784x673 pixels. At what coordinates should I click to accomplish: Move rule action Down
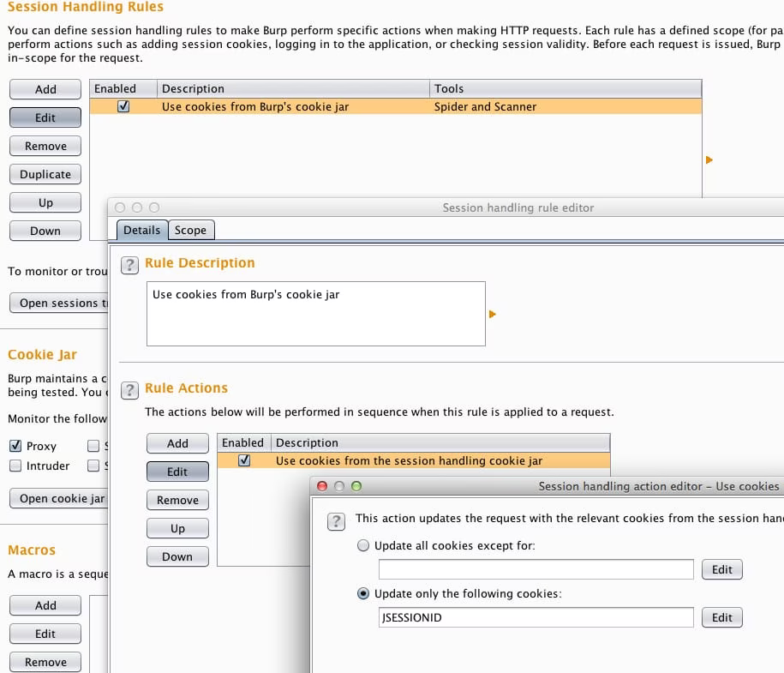pyautogui.click(x=177, y=556)
